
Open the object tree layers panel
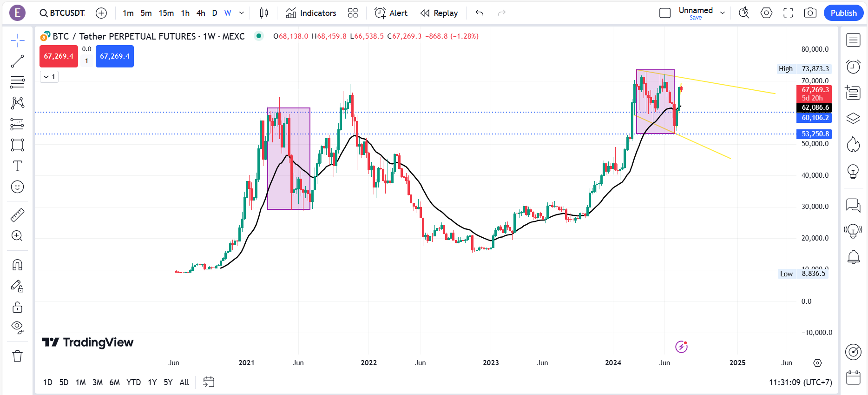(x=853, y=119)
